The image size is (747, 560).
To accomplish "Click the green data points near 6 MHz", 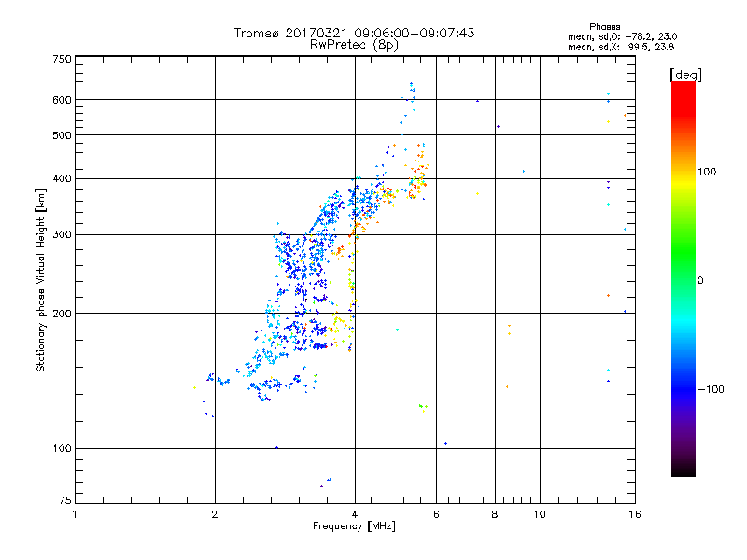I will [423, 407].
